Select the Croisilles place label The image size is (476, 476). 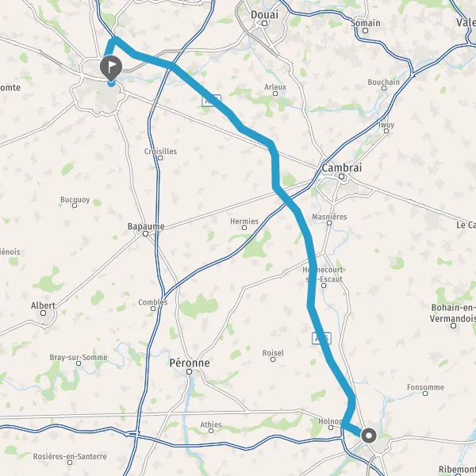160,152
